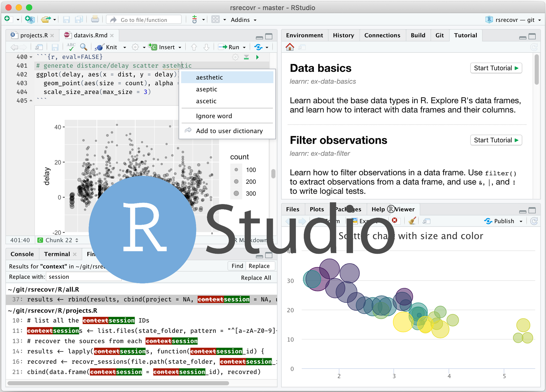
Task: Collapse code chunk at line 400
Action: tap(31, 57)
